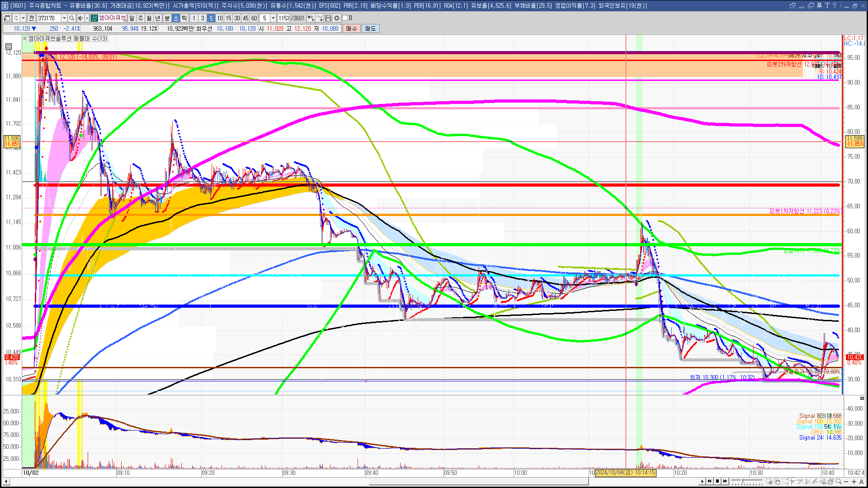Click the 매도 sell button
Viewport: 868px width, 488px height.
(x=371, y=28)
